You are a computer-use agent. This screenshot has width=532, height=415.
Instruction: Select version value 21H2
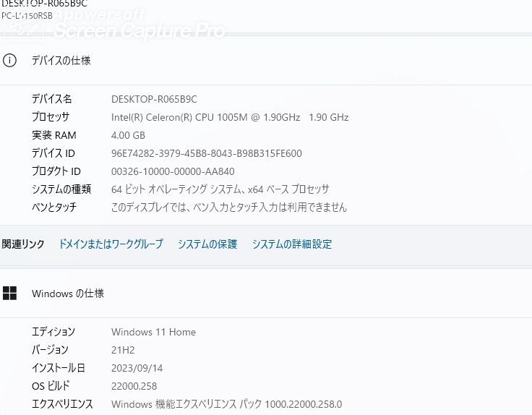(123, 350)
